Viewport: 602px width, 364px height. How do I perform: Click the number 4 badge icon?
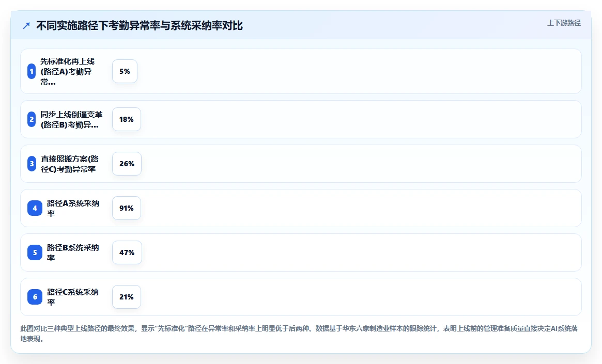click(35, 208)
